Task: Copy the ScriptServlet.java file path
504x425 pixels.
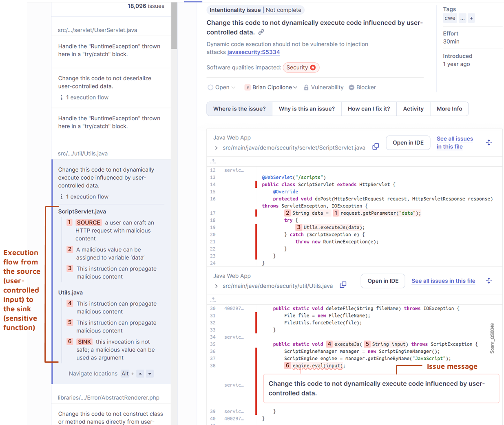Action: [376, 146]
